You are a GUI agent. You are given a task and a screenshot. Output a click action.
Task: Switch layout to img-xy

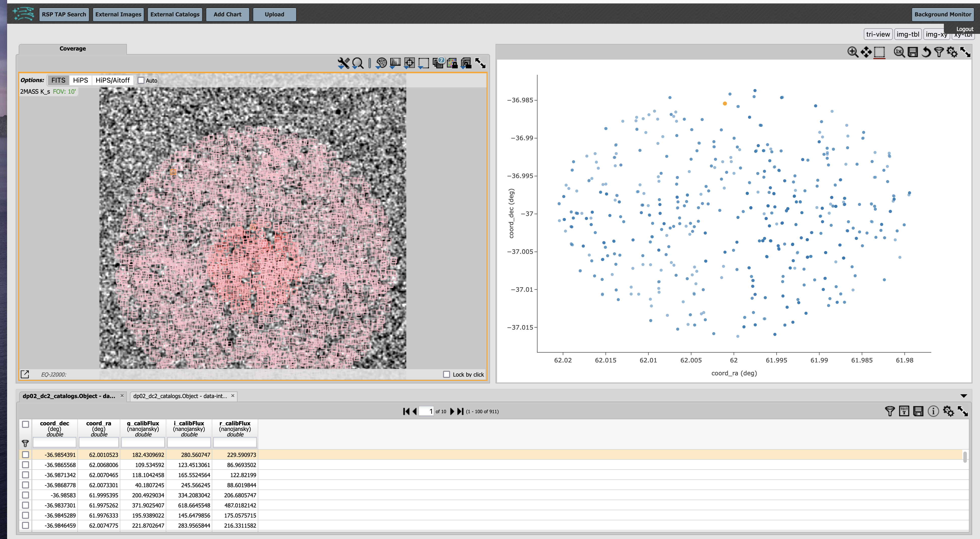pyautogui.click(x=936, y=34)
